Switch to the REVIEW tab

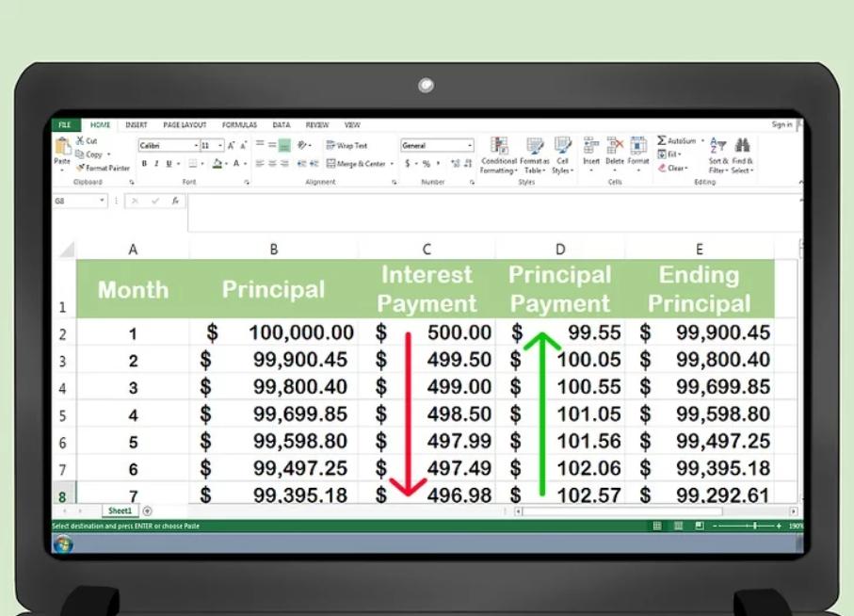317,124
